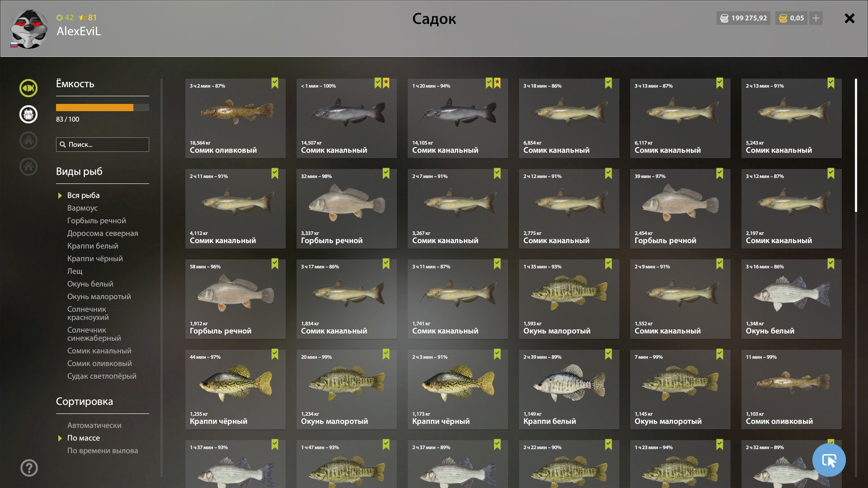Toggle bookmark on 18,564 кг Сомик оливковый
Viewport: 868px width, 488px height.
[x=275, y=83]
